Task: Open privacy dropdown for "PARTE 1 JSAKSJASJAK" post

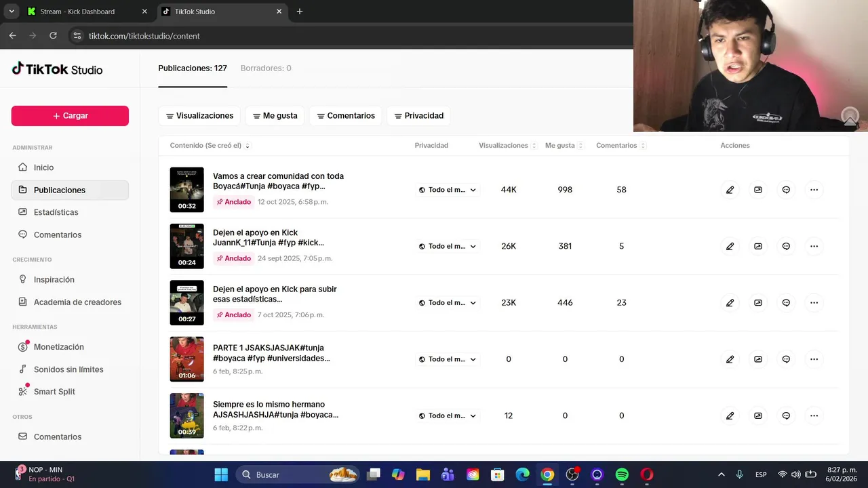Action: tap(448, 359)
